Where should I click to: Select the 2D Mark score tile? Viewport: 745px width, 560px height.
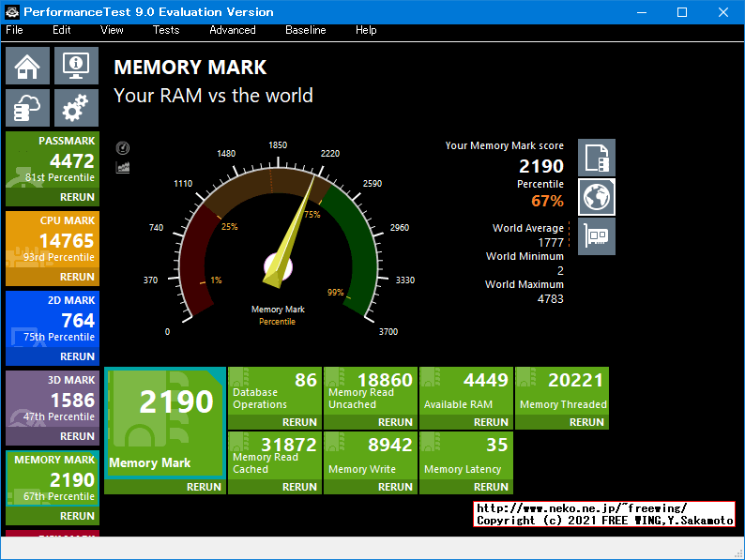tap(53, 321)
